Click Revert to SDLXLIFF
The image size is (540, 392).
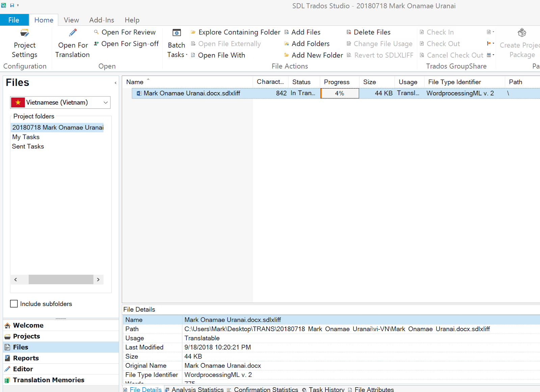click(x=380, y=55)
